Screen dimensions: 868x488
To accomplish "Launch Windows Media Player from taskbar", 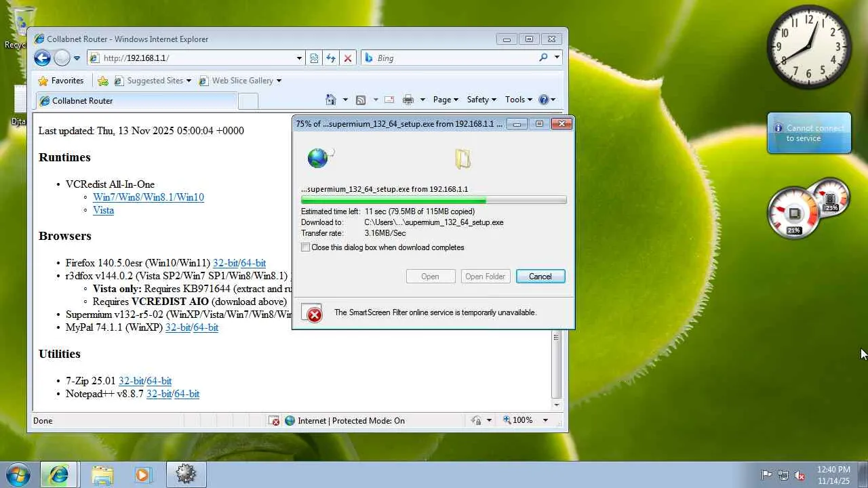I will pyautogui.click(x=142, y=474).
